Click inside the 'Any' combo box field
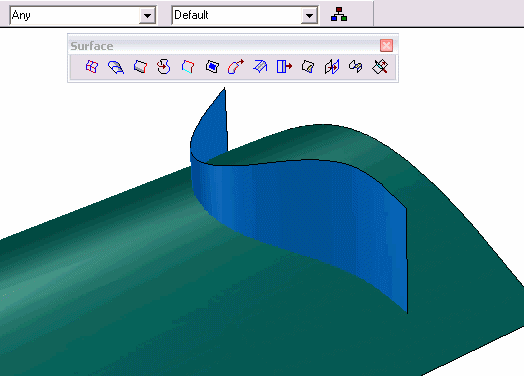Viewport: 524px width, 376px height. point(75,15)
